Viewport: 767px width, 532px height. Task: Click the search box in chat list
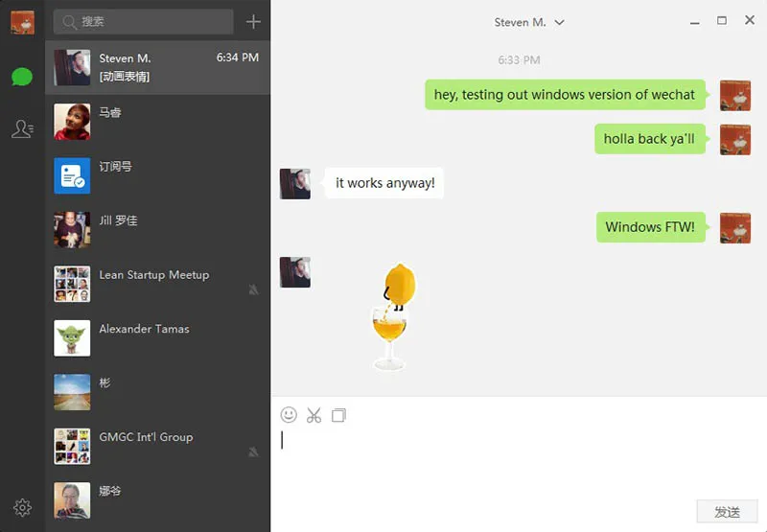143,22
